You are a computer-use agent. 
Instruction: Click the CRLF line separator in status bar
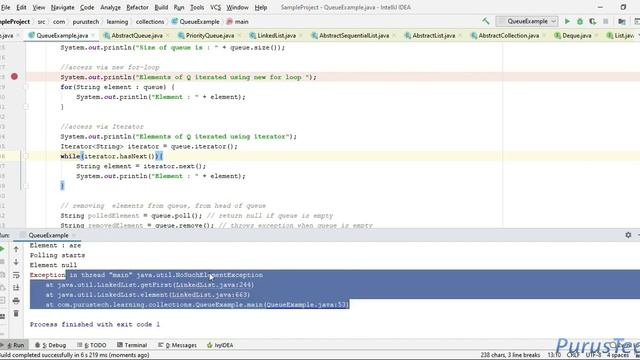pos(573,355)
